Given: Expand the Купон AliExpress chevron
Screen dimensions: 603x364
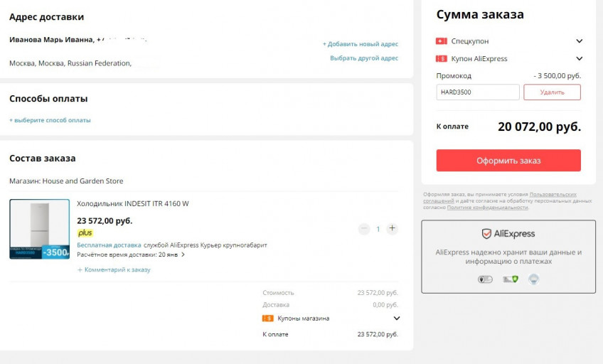Looking at the screenshot, I should pyautogui.click(x=579, y=59).
